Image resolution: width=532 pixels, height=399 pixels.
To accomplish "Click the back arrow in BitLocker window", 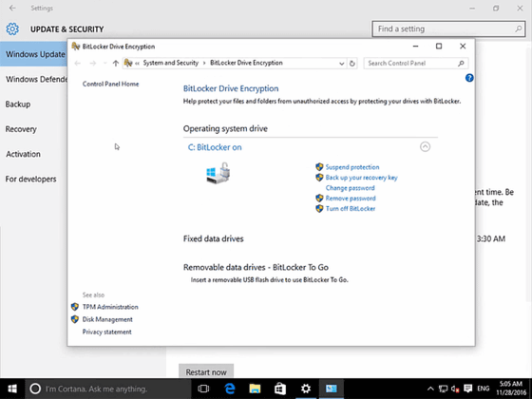I will [x=78, y=63].
